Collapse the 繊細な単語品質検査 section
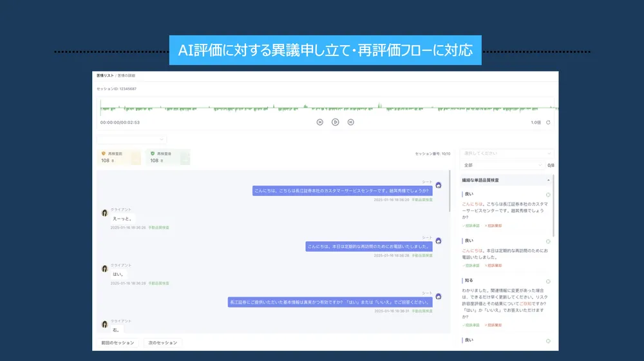Screen dimensions: 644x361 548,180
